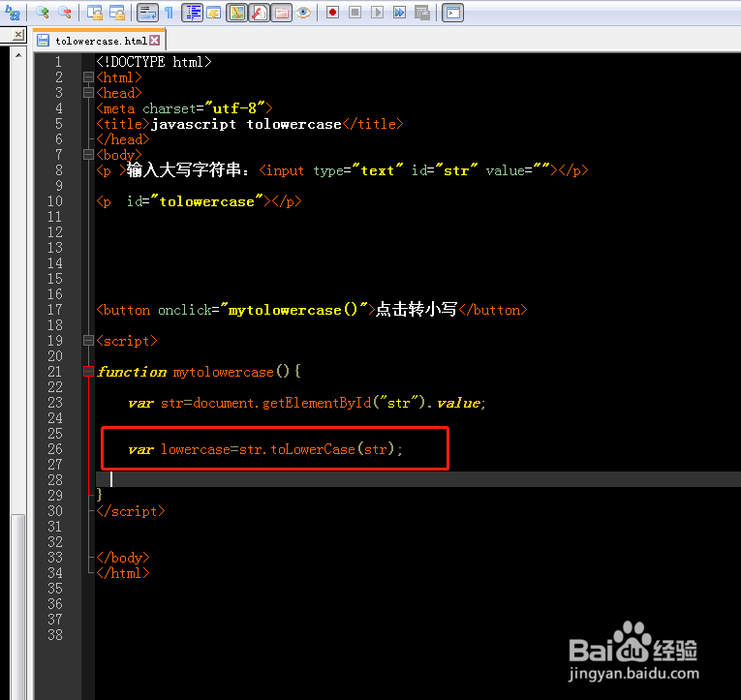Screen dimensions: 741x700
Task: Open the Replace tool icon
Action: 13,13
